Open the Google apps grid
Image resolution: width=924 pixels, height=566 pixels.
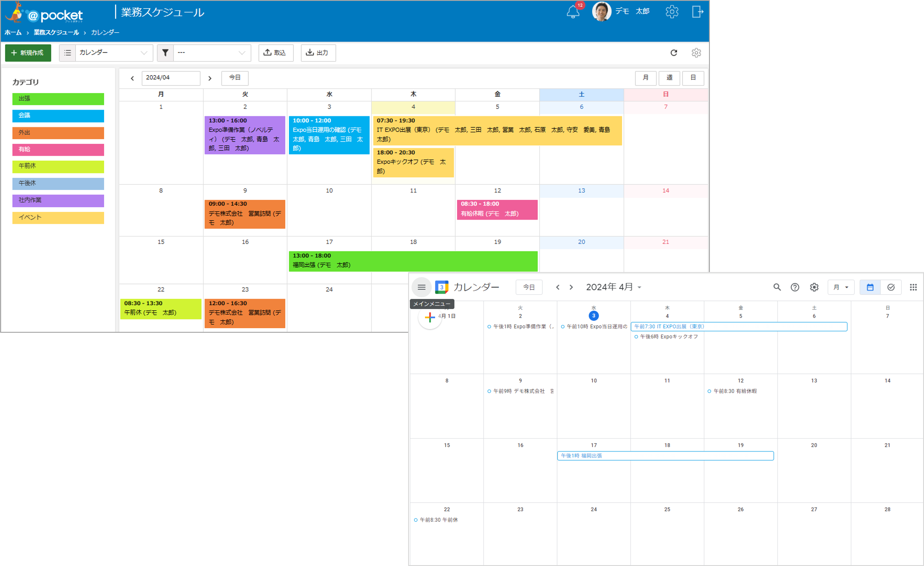tap(913, 287)
